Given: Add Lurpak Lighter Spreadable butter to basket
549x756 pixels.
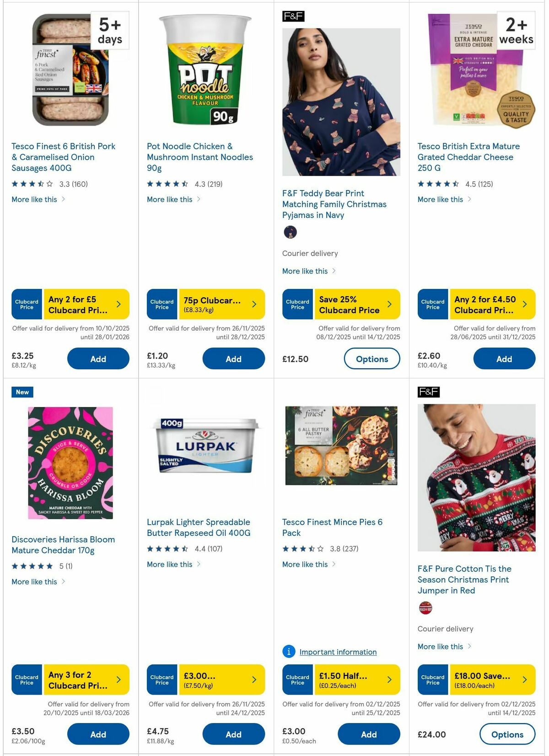Looking at the screenshot, I should [233, 734].
